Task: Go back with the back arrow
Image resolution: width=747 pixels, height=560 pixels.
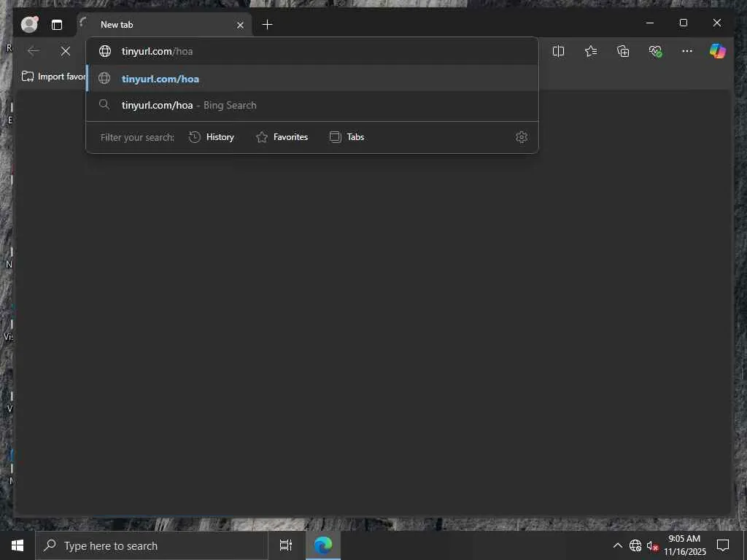Action: (x=34, y=51)
